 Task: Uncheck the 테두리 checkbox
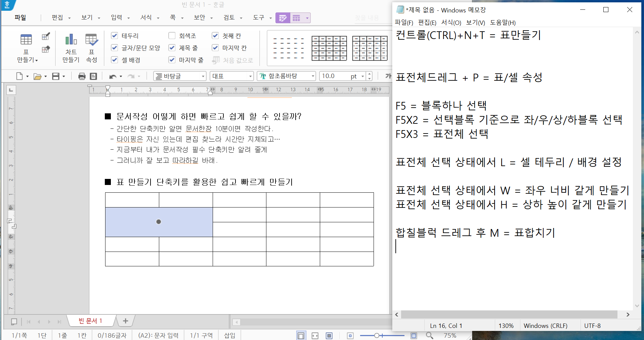115,36
